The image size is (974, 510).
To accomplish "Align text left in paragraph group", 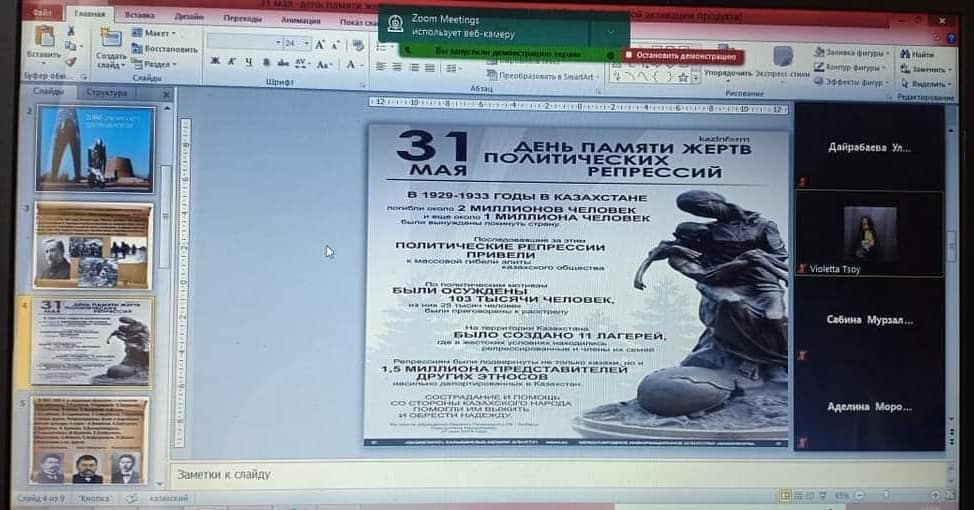I will pyautogui.click(x=381, y=67).
